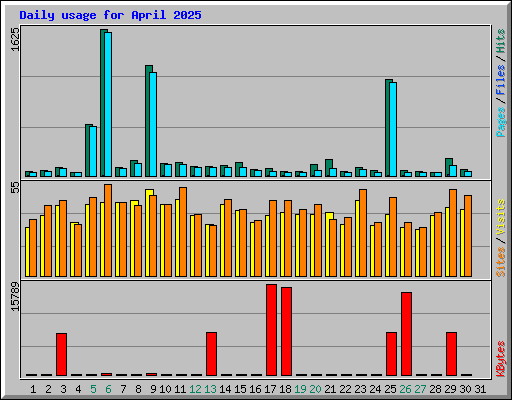Image resolution: width=512 pixels, height=400 pixels.
Task: Click day 3 on the x-axis
Action: tap(63, 389)
